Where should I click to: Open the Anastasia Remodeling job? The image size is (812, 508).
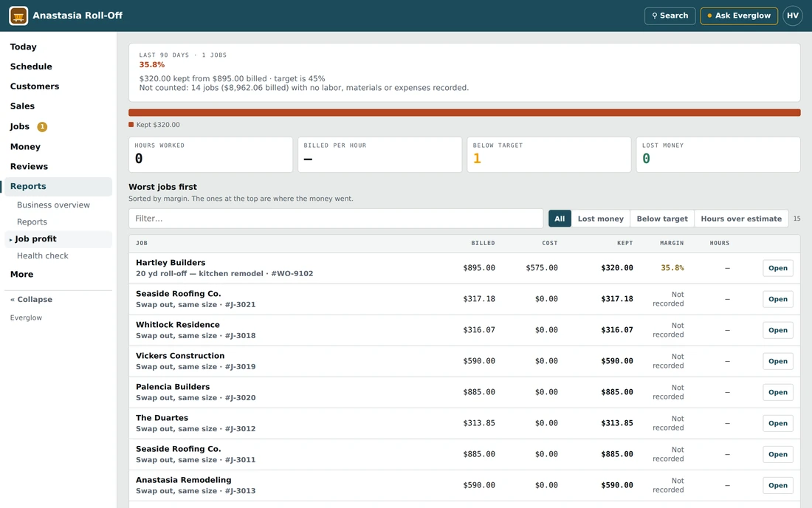pyautogui.click(x=778, y=485)
